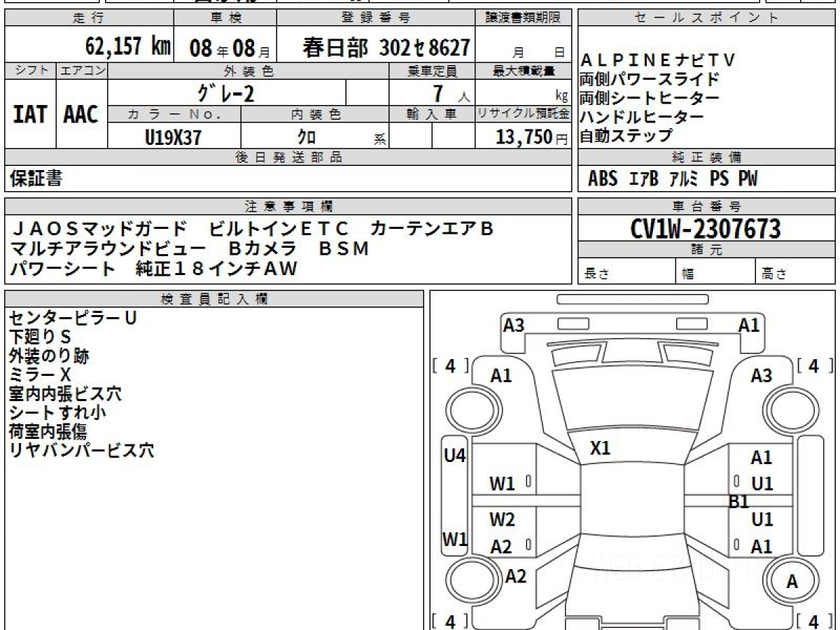Click the note "BSM"
The width and height of the screenshot is (840, 630).
click(x=344, y=248)
